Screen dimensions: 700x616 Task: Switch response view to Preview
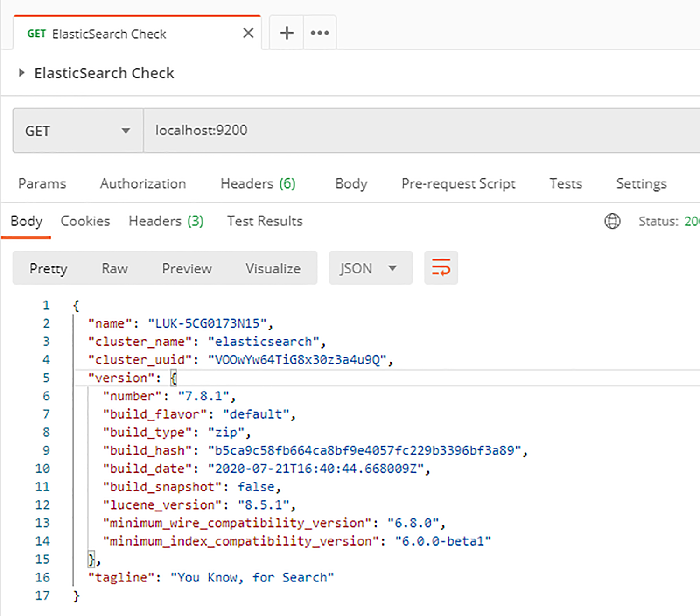(187, 268)
